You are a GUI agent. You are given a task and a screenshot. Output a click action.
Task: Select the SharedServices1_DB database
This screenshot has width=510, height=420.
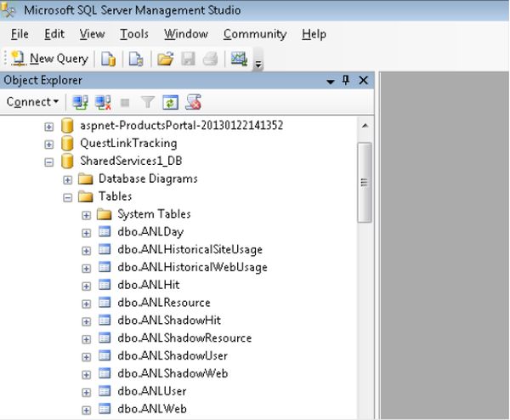click(131, 161)
